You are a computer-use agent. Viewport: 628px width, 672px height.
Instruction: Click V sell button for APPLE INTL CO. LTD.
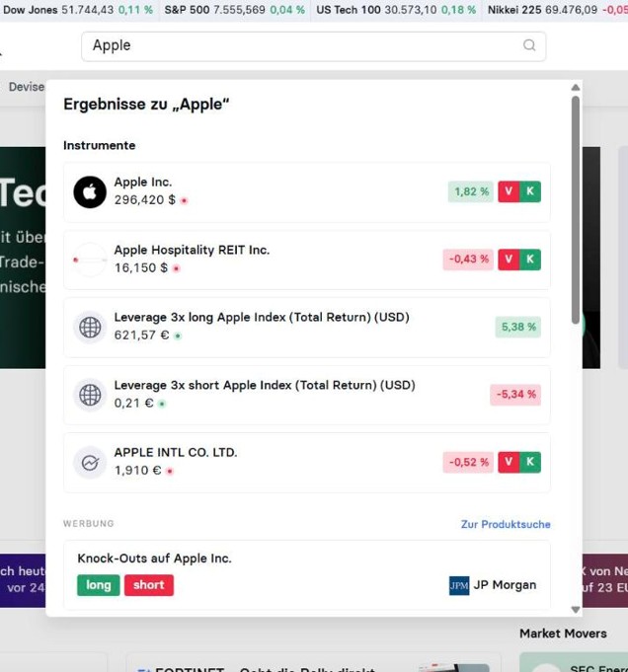tap(509, 462)
